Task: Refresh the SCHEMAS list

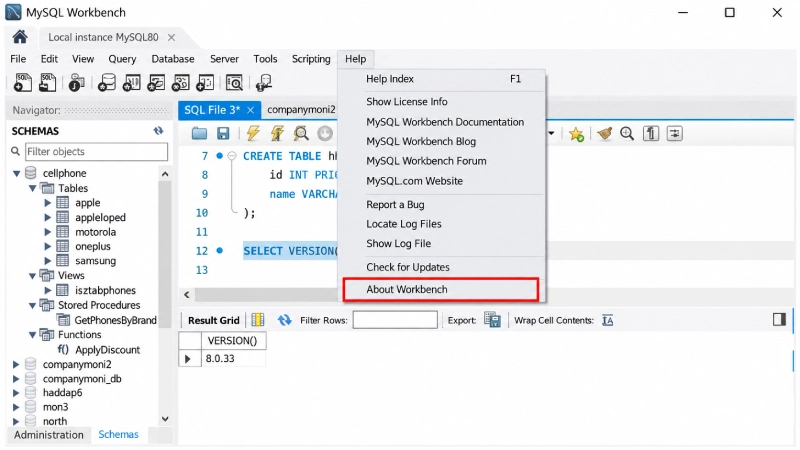Action: (x=159, y=131)
